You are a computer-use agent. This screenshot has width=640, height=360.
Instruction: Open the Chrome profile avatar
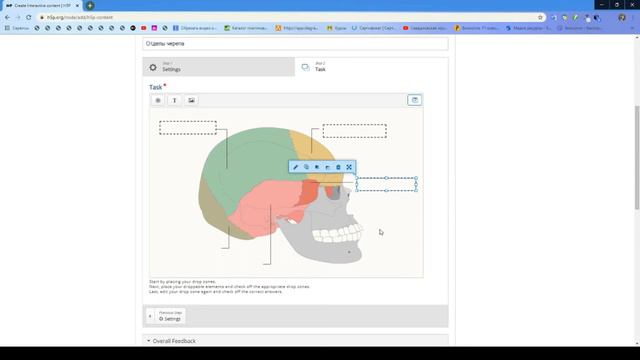tap(622, 18)
